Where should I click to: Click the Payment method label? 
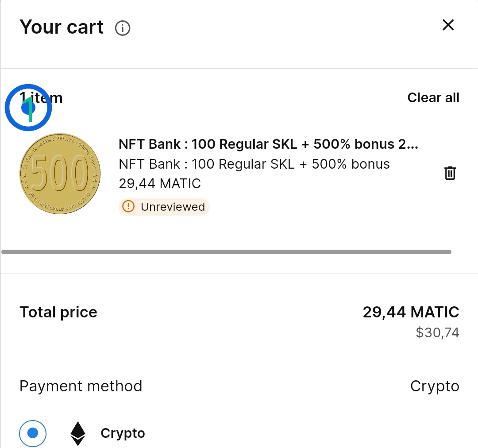point(81,386)
